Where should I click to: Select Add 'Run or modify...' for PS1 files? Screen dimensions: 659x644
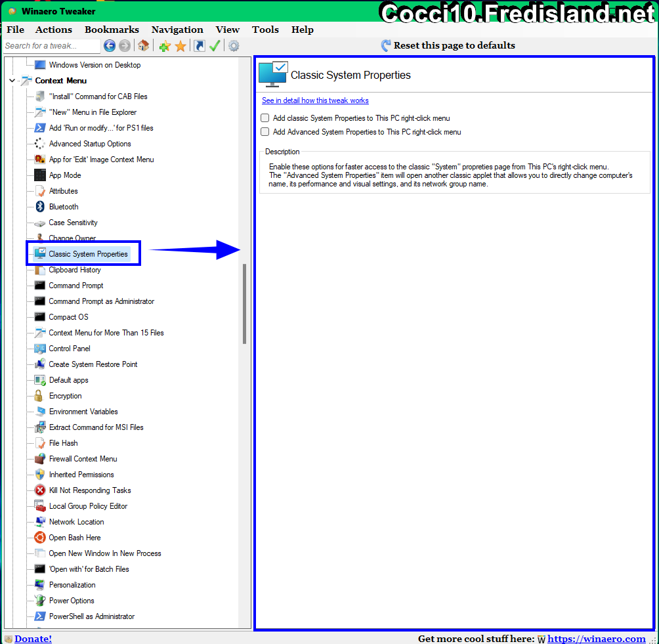pos(101,128)
